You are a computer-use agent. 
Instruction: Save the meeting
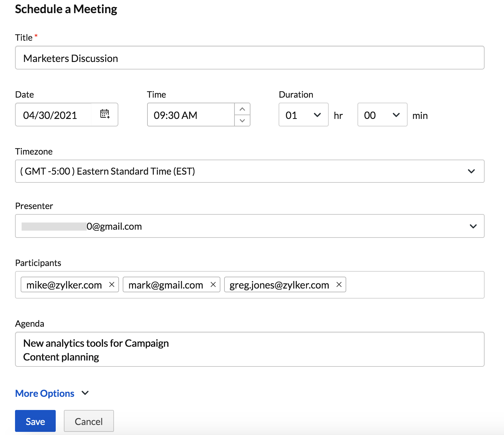click(35, 421)
